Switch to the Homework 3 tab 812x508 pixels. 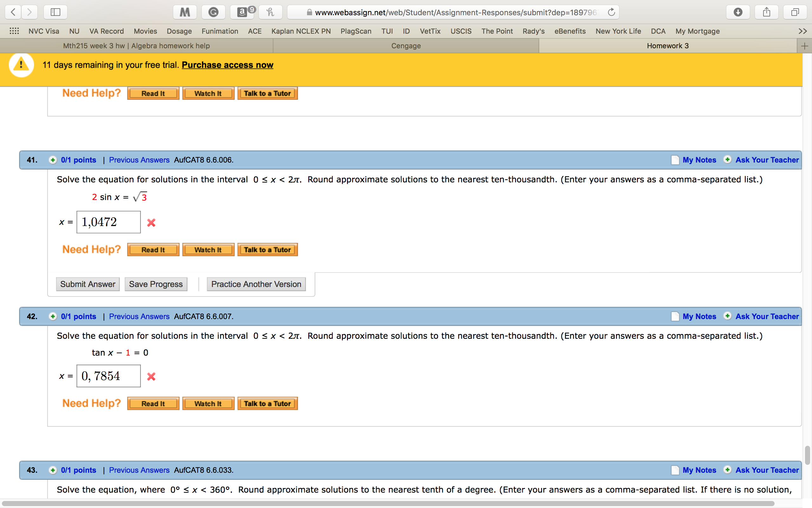(668, 46)
